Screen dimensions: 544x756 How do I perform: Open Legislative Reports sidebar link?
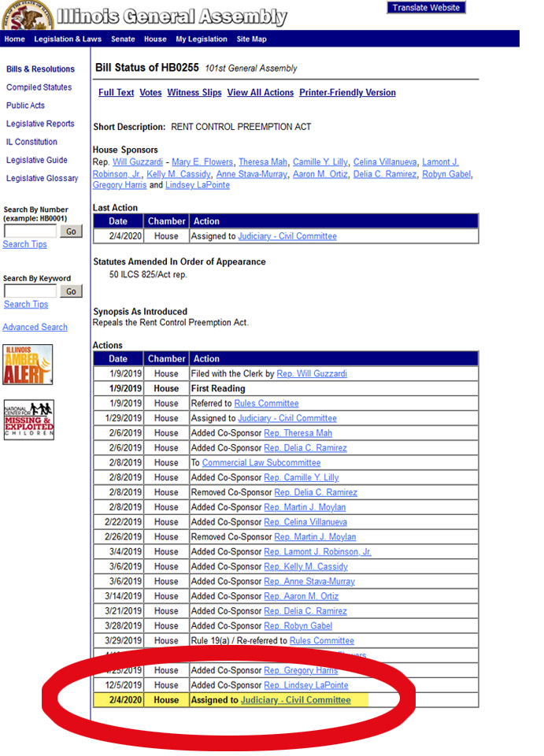[40, 124]
